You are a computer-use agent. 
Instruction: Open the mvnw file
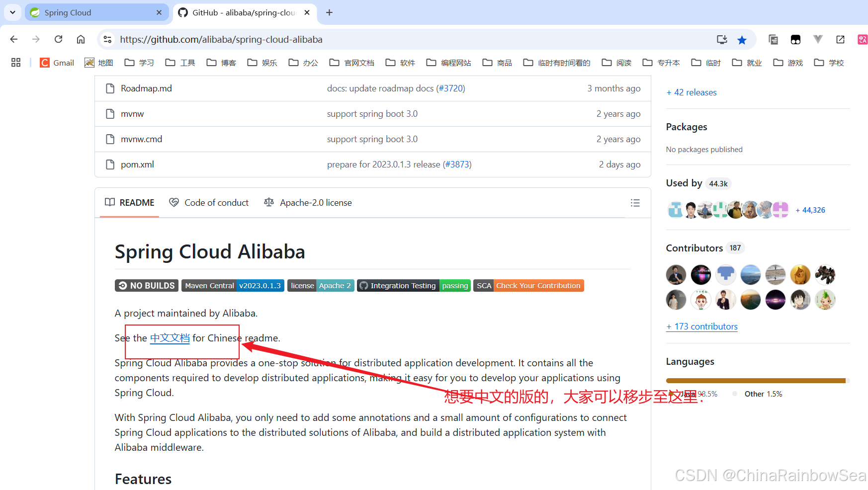pyautogui.click(x=132, y=114)
